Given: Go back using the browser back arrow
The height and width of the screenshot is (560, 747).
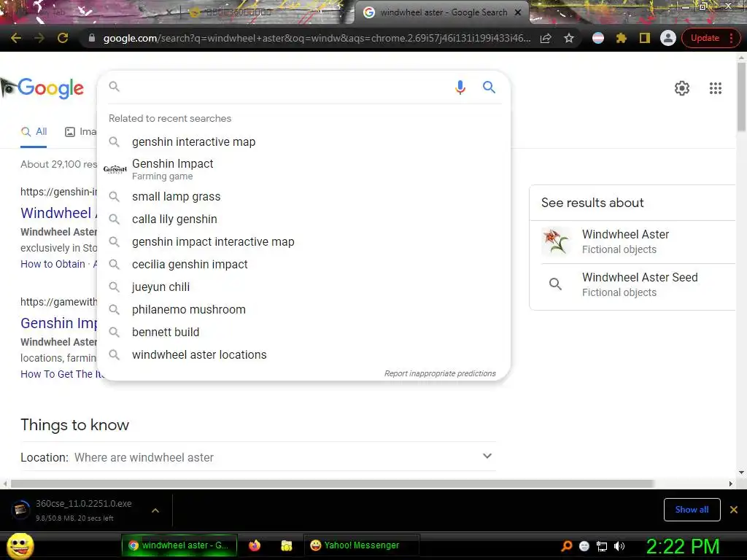Looking at the screenshot, I should (16, 38).
